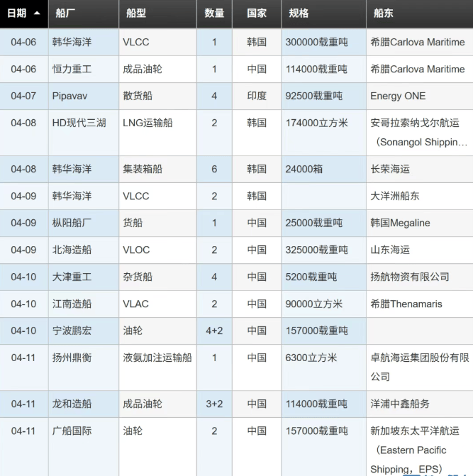Select the 国家 column header
This screenshot has width=473, height=476.
[257, 13]
